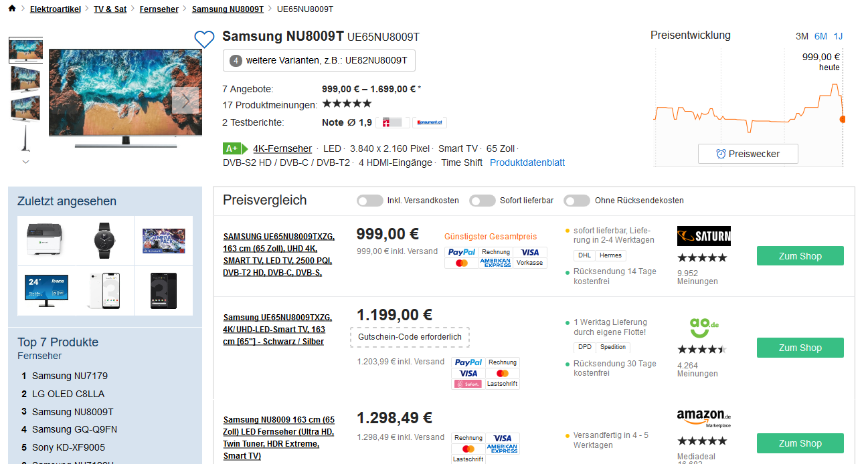Switch price chart to 1J
The width and height of the screenshot is (868, 464).
pyautogui.click(x=838, y=36)
